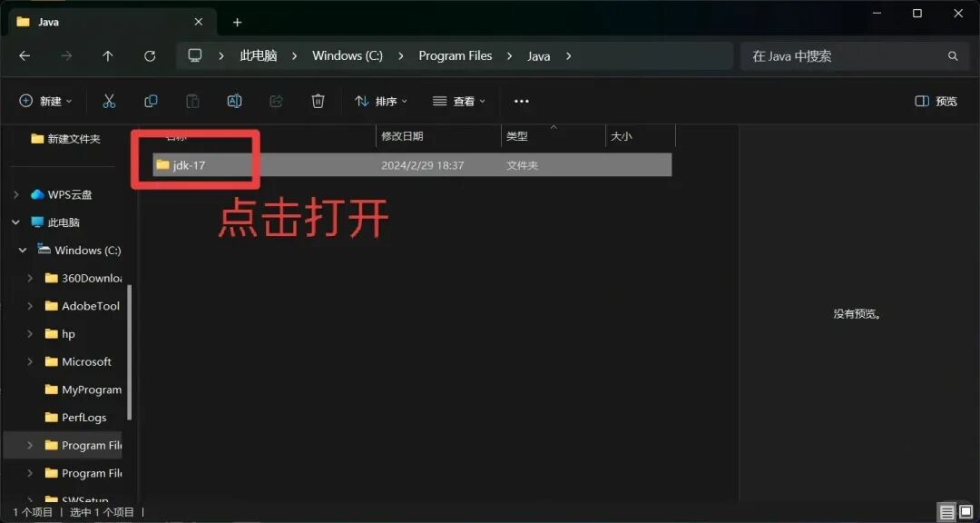980x523 pixels.
Task: Click Program Files in the breadcrumb
Action: pos(455,55)
